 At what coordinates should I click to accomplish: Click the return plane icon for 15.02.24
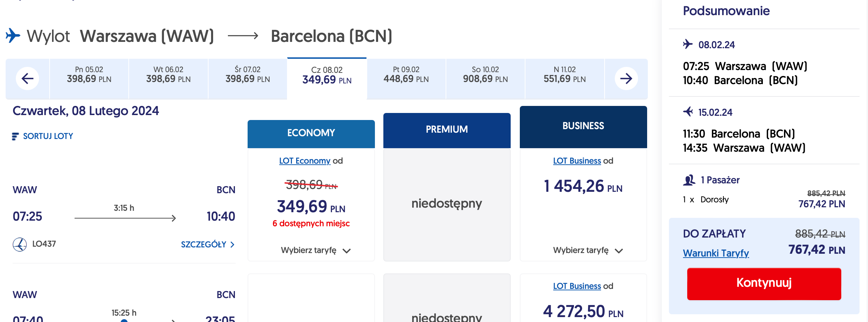(688, 112)
